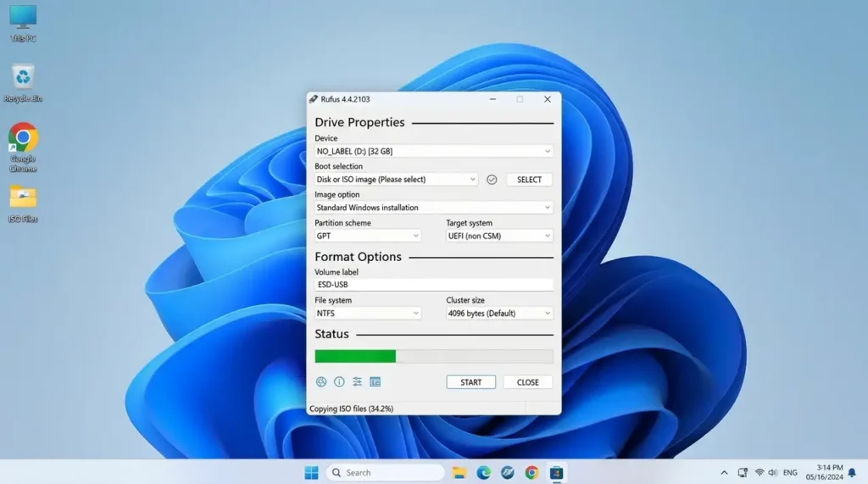Expand the Boot selection dropdown
Screen dimensions: 868x484
click(396, 180)
